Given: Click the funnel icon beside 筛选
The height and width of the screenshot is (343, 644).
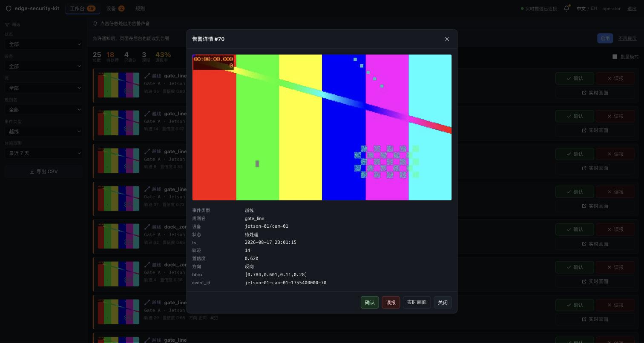Looking at the screenshot, I should pyautogui.click(x=7, y=25).
